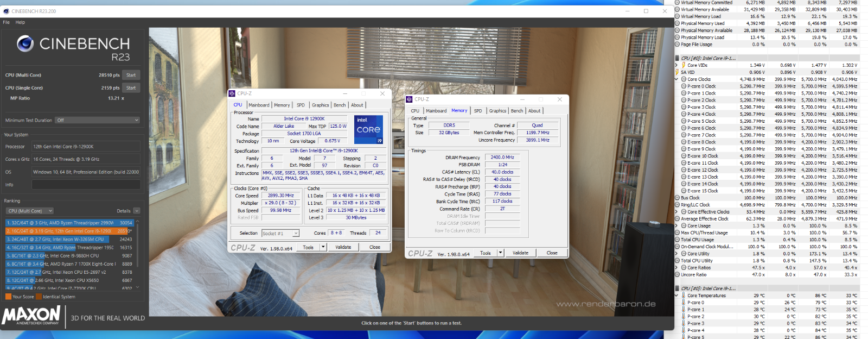
Task: Select the Intel Xeon W-3265M ranking row
Action: [x=69, y=239]
